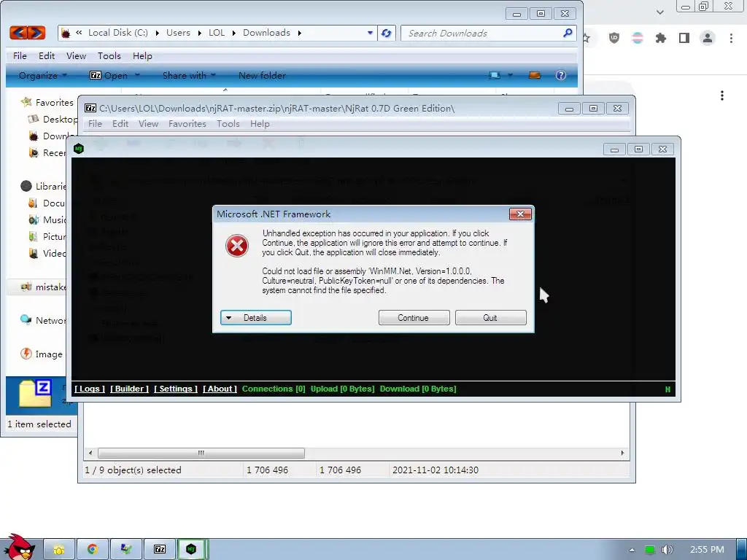Open uBlock shield extension in Chrome
This screenshot has width=747, height=560.
coord(614,38)
